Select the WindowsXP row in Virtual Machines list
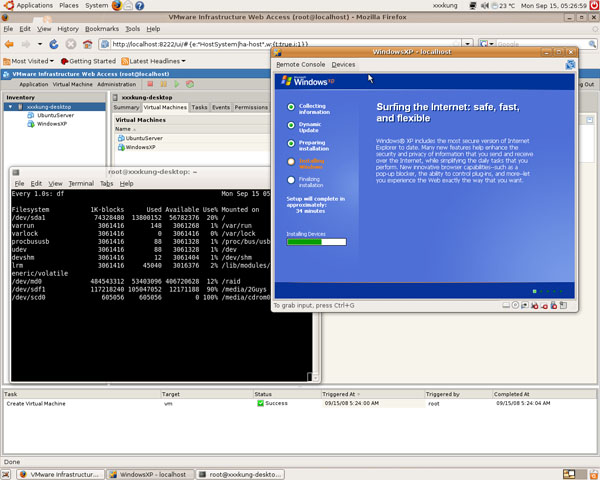This screenshot has height=480, width=600. click(x=193, y=147)
